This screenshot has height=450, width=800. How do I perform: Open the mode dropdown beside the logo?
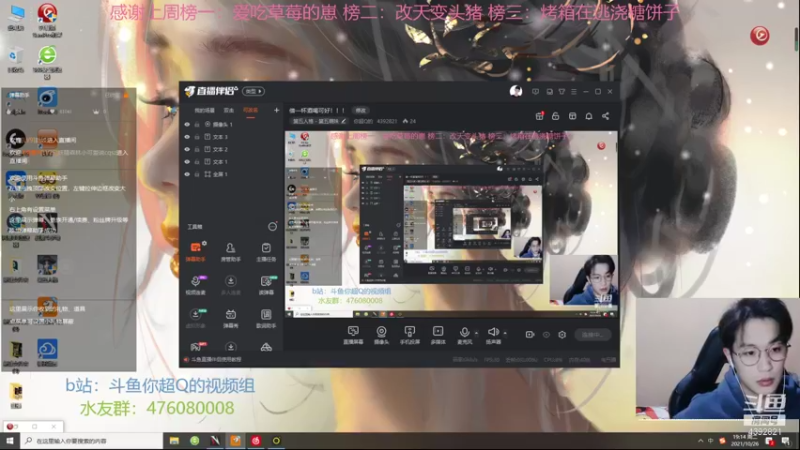(254, 91)
